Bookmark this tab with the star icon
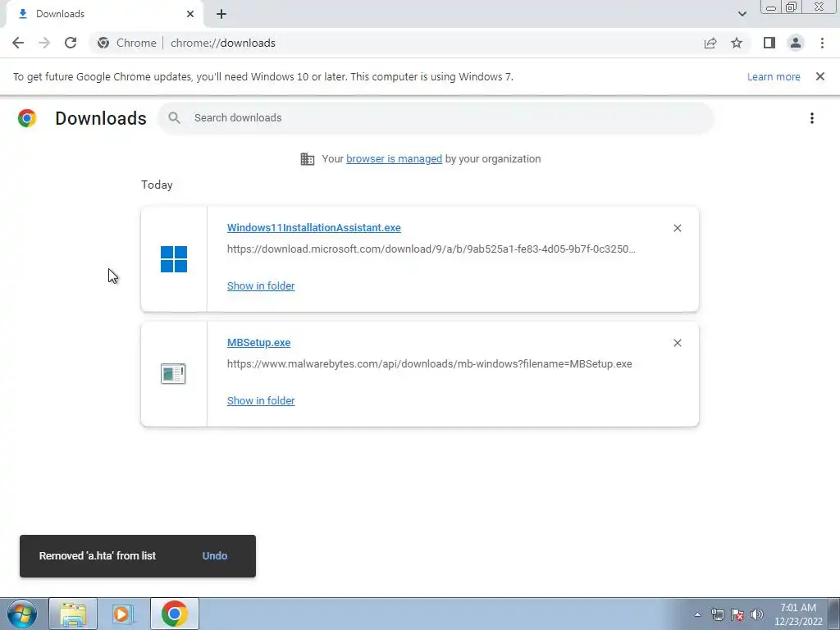The image size is (840, 630). tap(737, 43)
